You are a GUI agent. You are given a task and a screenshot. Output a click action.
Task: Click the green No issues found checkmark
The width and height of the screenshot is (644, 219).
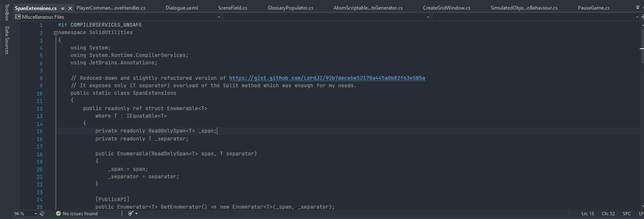point(59,214)
